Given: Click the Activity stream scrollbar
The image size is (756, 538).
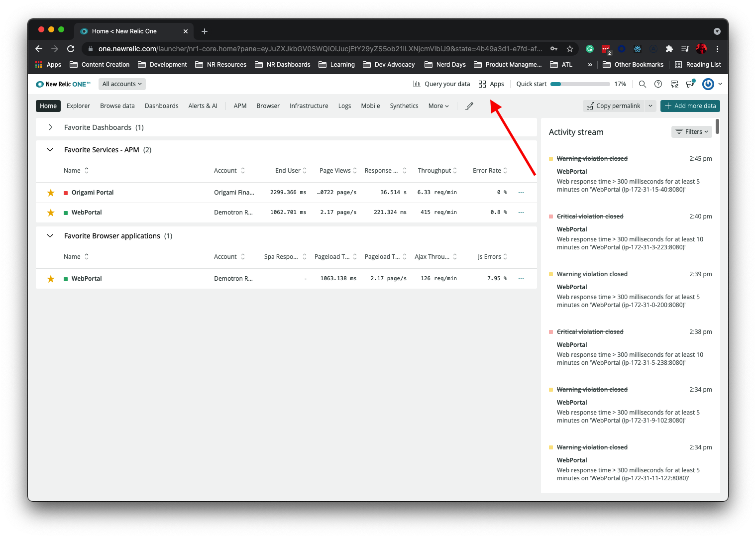Looking at the screenshot, I should pos(717,126).
